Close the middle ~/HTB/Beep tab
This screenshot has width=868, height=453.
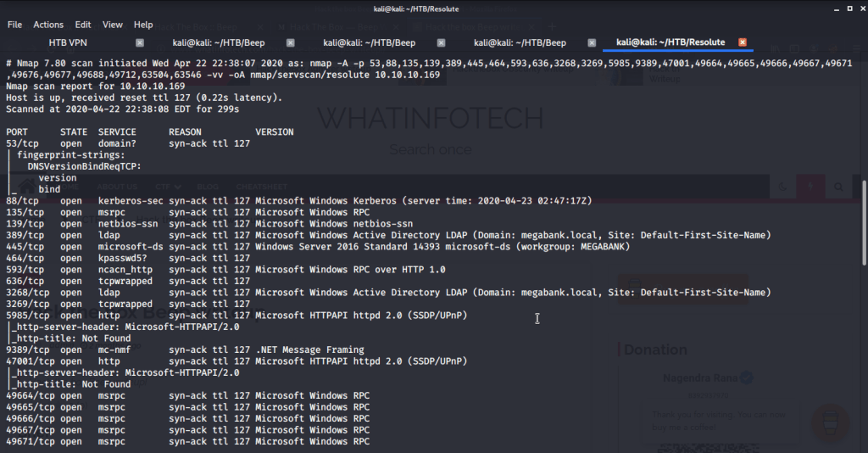(x=442, y=42)
